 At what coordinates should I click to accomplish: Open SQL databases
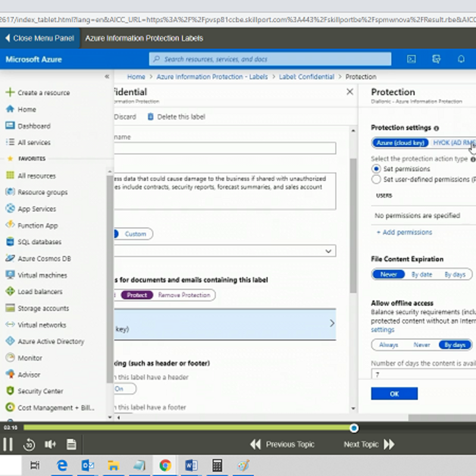pyautogui.click(x=33, y=242)
